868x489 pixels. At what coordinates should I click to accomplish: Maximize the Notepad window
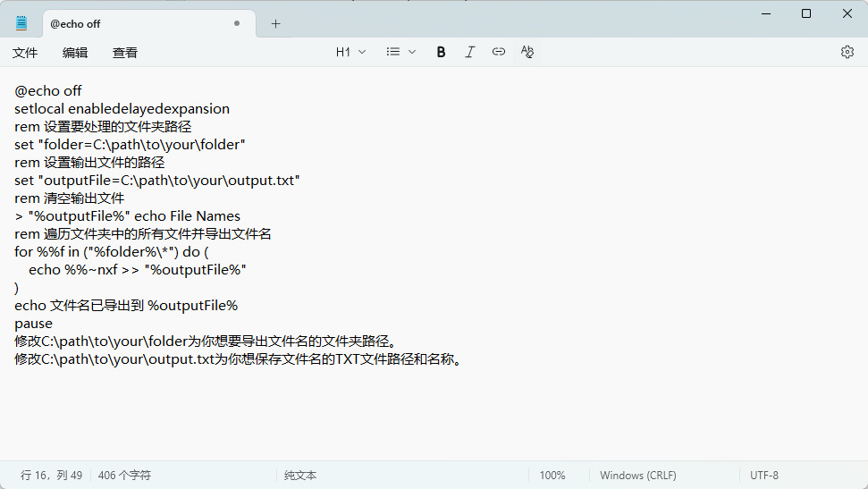pos(806,13)
